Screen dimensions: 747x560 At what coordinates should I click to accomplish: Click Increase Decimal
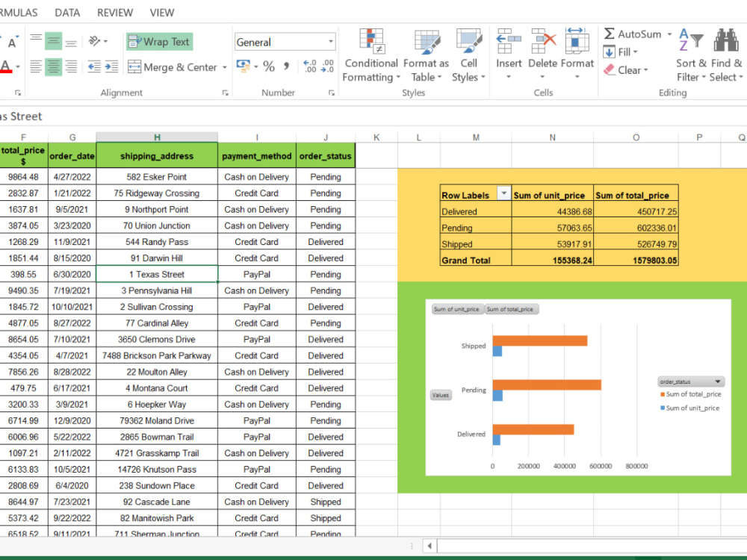(310, 66)
